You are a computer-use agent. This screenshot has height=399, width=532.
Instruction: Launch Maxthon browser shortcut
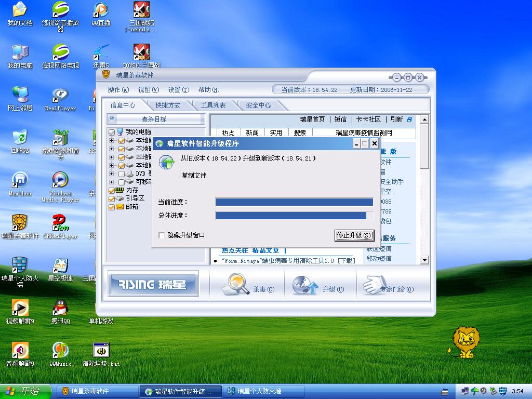coord(20,184)
